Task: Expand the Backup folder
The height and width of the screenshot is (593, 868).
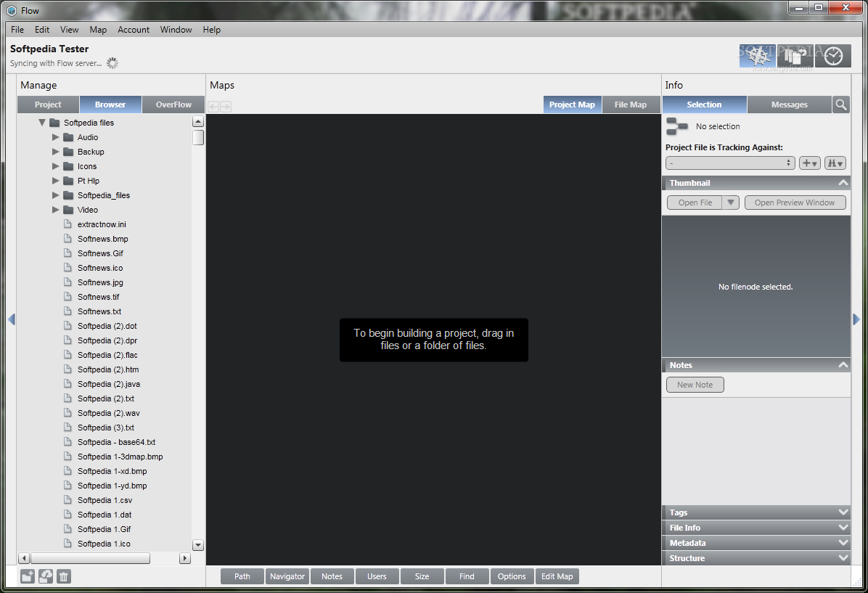Action: coord(55,151)
